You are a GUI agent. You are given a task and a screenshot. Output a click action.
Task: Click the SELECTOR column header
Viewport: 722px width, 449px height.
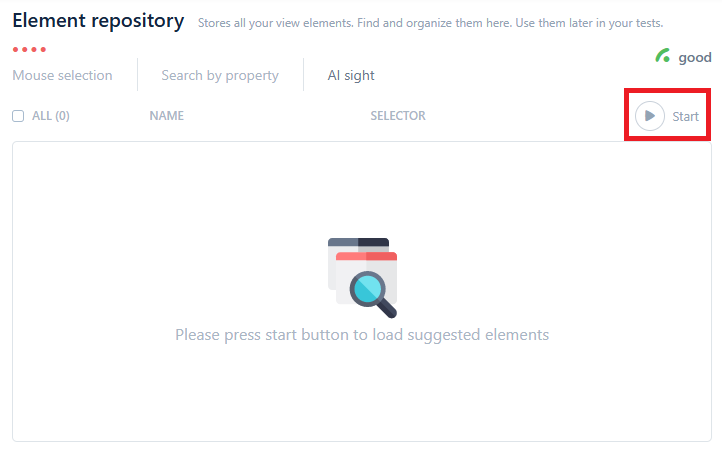pos(398,116)
